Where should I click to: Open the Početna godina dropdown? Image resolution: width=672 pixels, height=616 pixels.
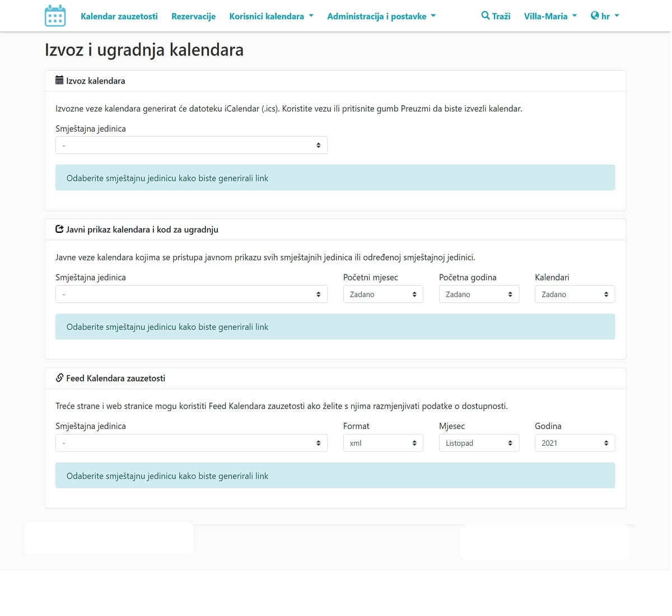coord(479,295)
